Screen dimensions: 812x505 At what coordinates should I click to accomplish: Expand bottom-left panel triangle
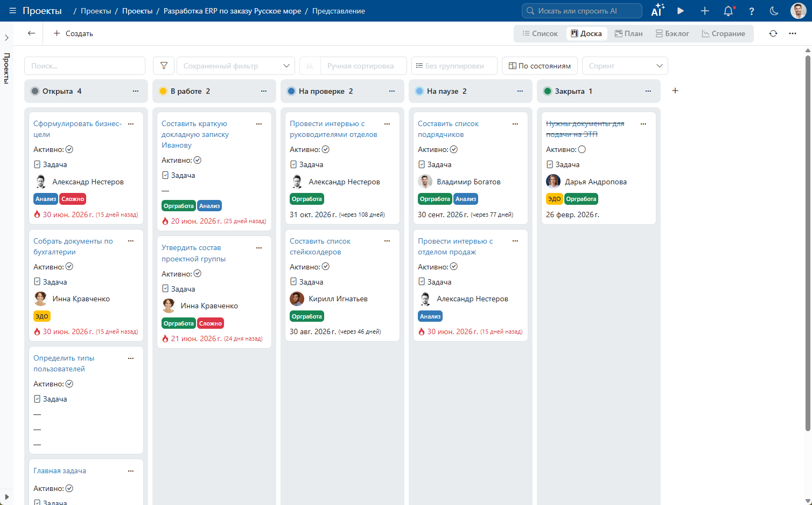click(6, 496)
